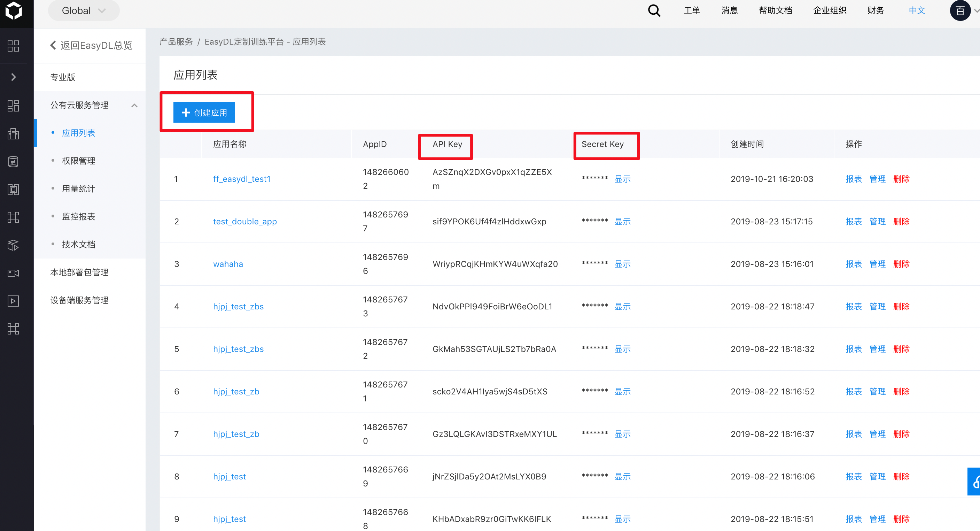Image resolution: width=980 pixels, height=531 pixels.
Task: Collapse the 公有云服务管理 section
Action: click(x=134, y=106)
